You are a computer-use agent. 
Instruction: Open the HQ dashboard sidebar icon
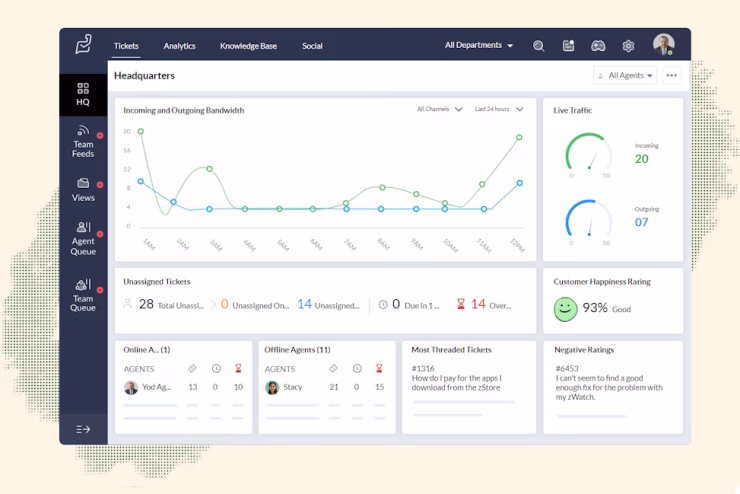83,95
